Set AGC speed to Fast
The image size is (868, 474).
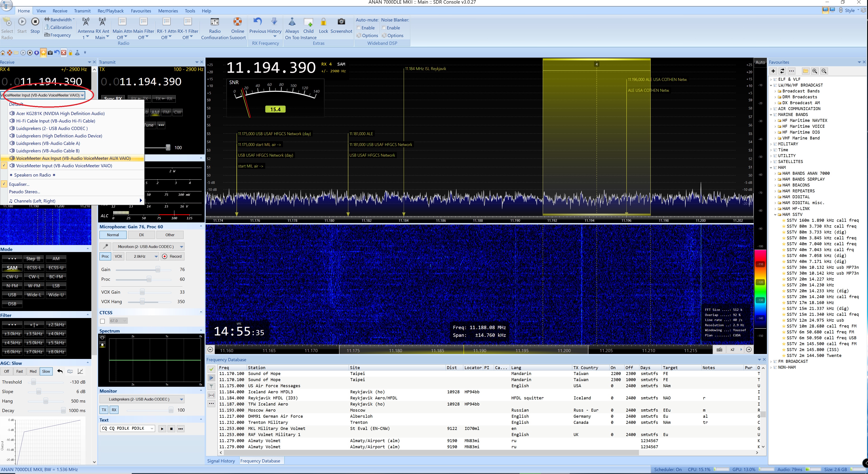(19, 371)
